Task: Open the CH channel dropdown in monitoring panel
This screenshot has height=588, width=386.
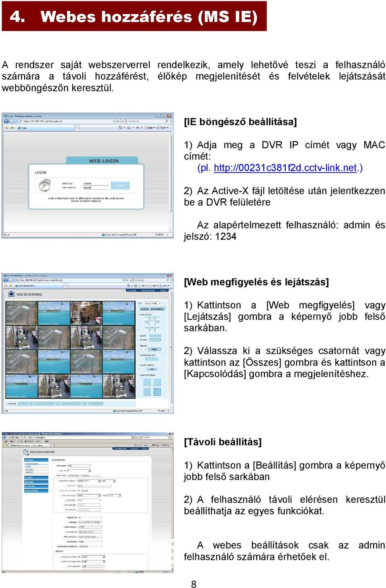Action: [152, 303]
